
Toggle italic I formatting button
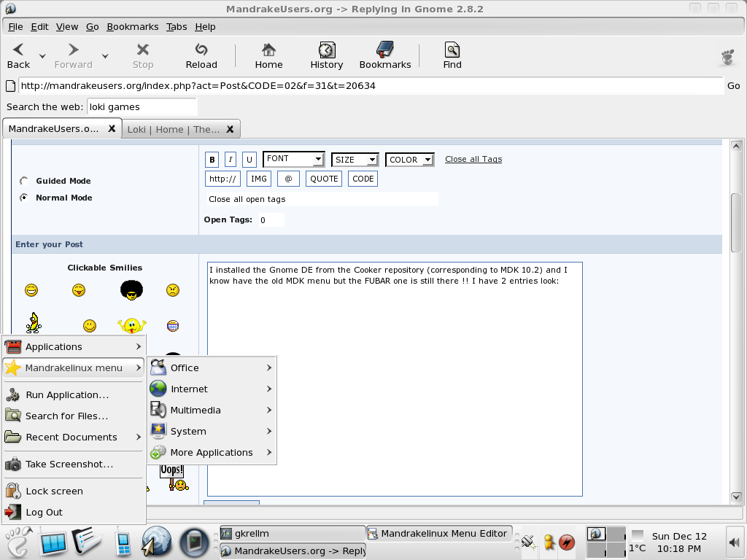(x=230, y=160)
